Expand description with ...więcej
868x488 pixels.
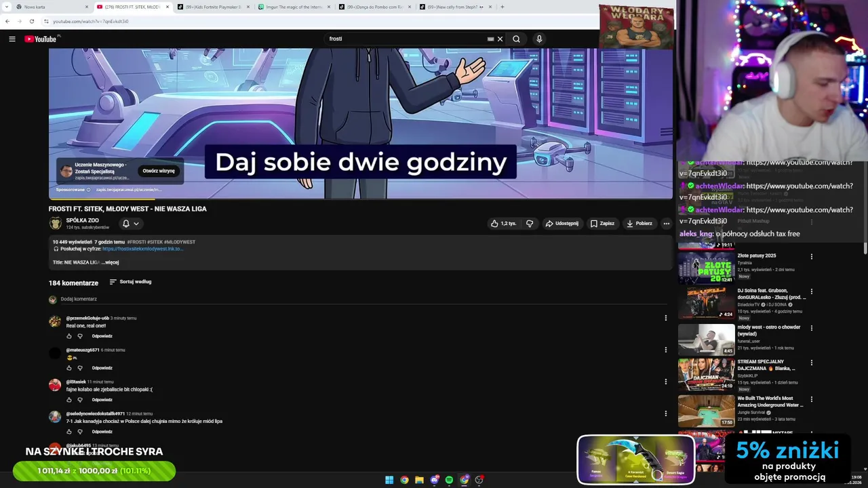(111, 262)
